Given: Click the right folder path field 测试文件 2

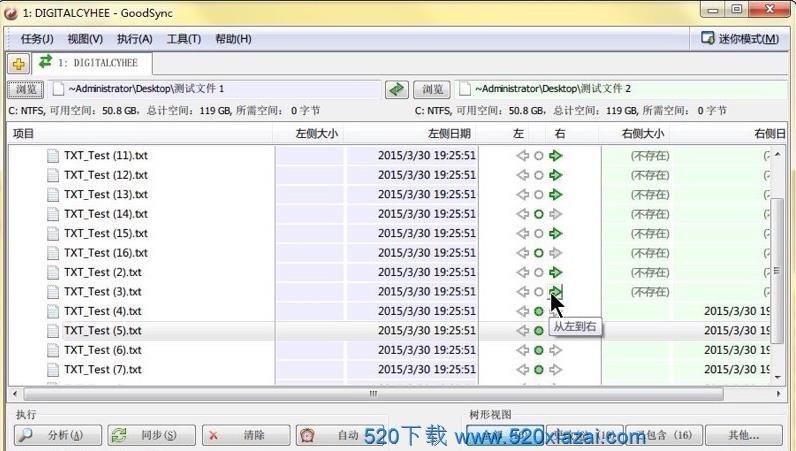Looking at the screenshot, I should point(620,89).
